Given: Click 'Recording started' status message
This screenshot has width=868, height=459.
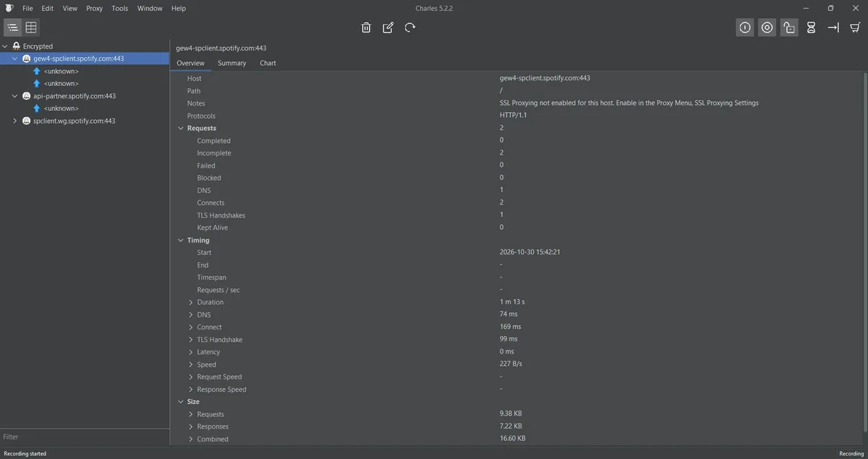Looking at the screenshot, I should 25,454.
